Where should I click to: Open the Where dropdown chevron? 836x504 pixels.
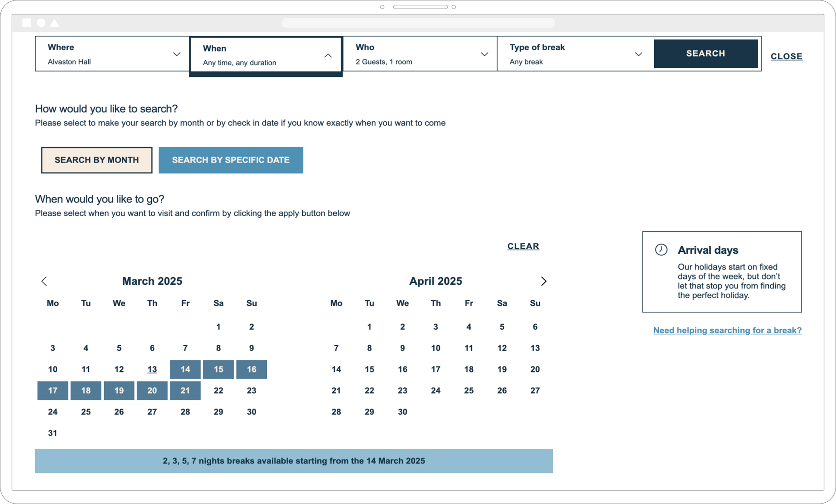[176, 54]
